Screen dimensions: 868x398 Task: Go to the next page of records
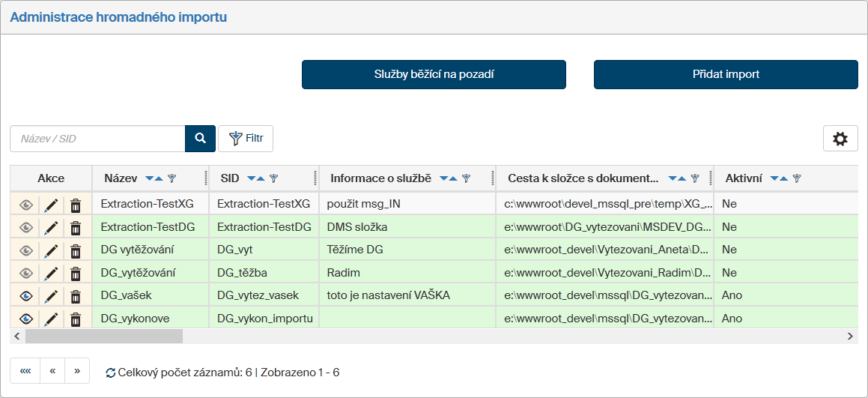pyautogui.click(x=77, y=371)
